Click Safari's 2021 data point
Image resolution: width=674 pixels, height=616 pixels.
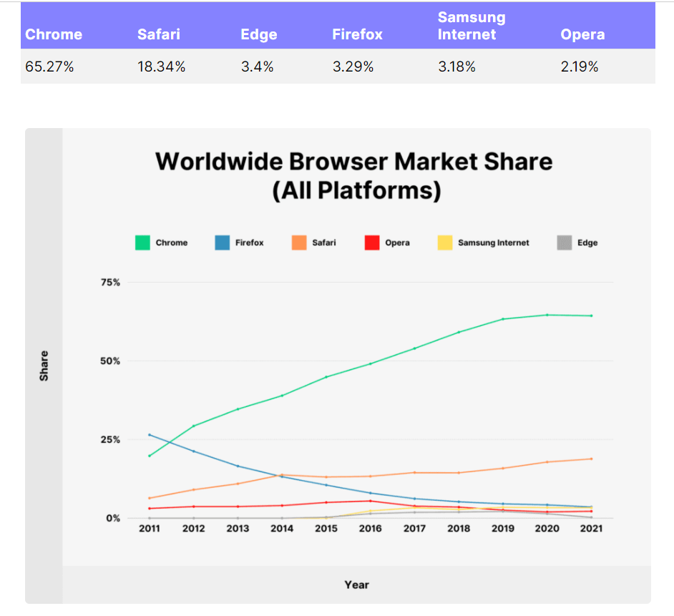(x=592, y=459)
